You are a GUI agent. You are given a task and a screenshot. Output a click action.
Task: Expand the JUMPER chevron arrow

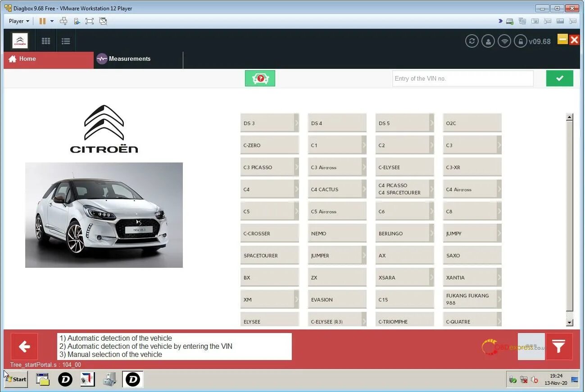pyautogui.click(x=364, y=255)
